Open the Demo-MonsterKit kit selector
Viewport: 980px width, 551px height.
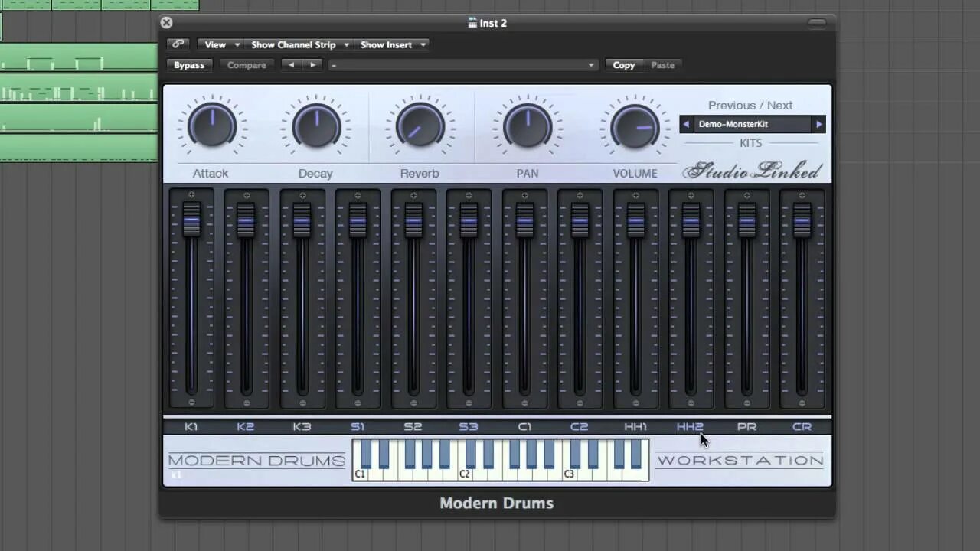753,124
